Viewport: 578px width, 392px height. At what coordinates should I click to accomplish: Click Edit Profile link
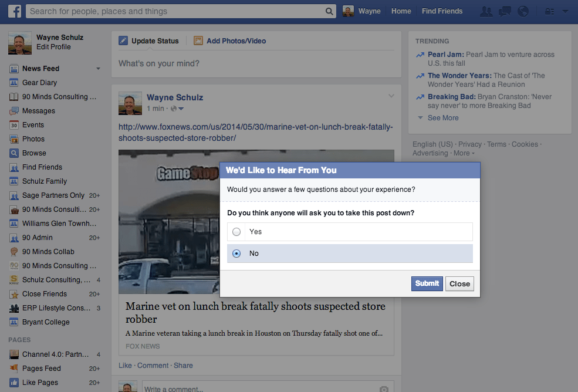53,47
